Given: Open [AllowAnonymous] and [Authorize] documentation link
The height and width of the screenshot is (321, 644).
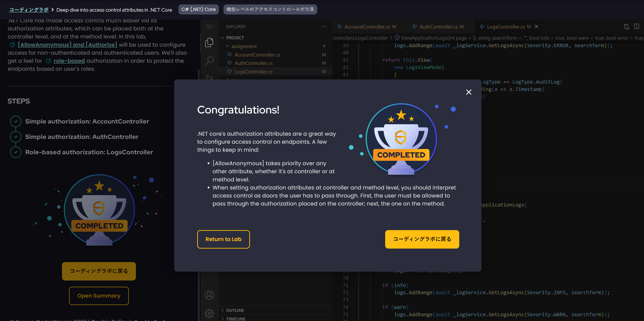Looking at the screenshot, I should pyautogui.click(x=67, y=45).
